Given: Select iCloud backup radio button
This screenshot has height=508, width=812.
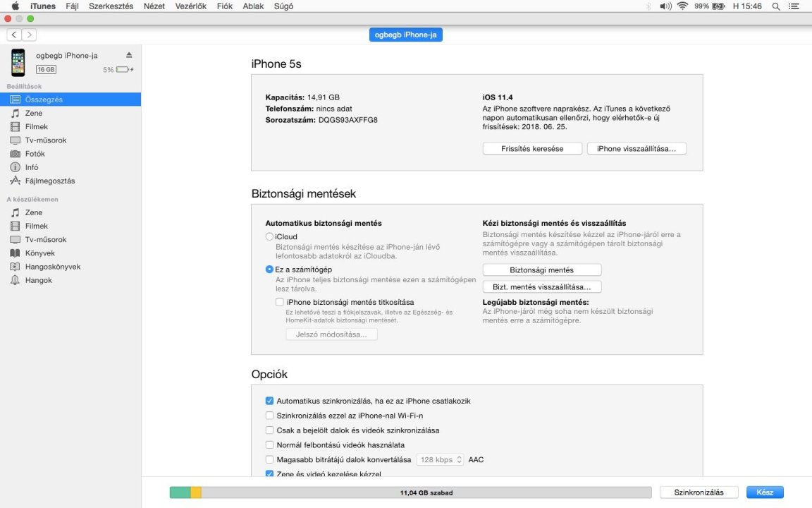Looking at the screenshot, I should pyautogui.click(x=269, y=236).
